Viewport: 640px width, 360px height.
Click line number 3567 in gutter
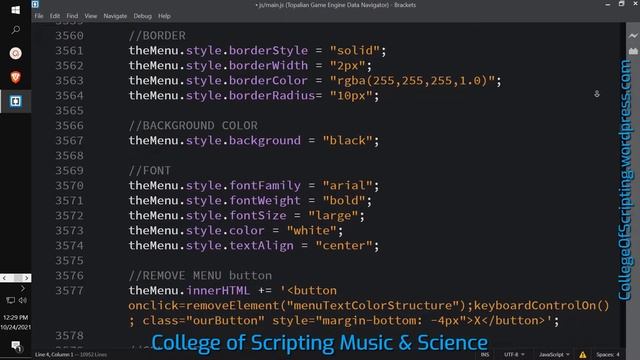[69, 140]
